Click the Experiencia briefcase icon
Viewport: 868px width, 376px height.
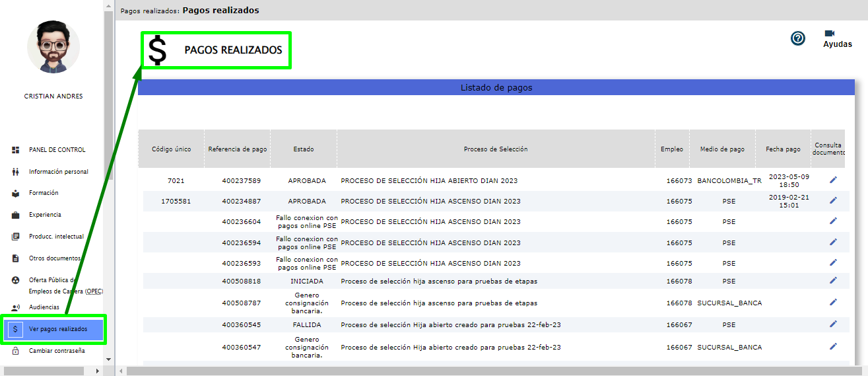point(16,215)
